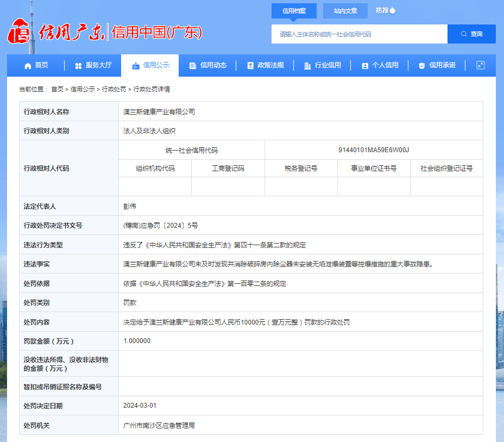
Task: Click company name 澳兰斯健康产业有限公司 in first row
Action: (159, 111)
